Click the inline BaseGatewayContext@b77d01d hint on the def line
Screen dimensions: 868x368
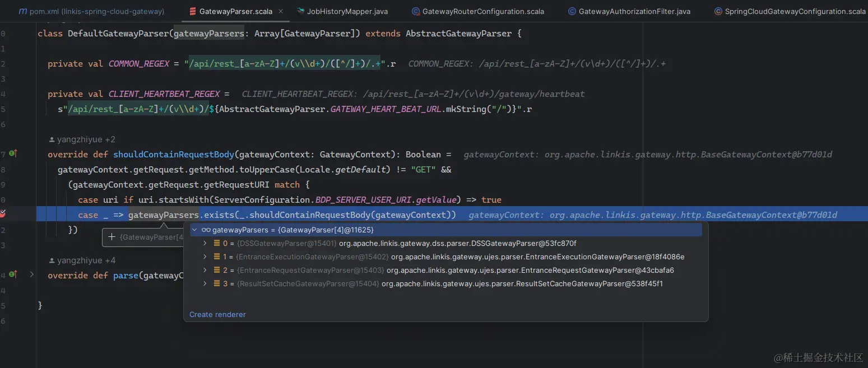coord(648,154)
